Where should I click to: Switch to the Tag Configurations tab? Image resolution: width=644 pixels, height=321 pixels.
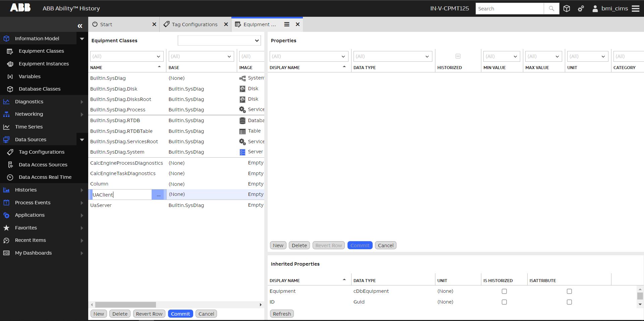pyautogui.click(x=195, y=24)
